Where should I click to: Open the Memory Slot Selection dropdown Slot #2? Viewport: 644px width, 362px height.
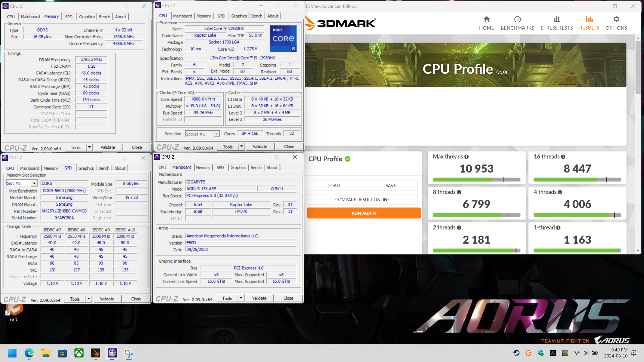click(x=22, y=183)
